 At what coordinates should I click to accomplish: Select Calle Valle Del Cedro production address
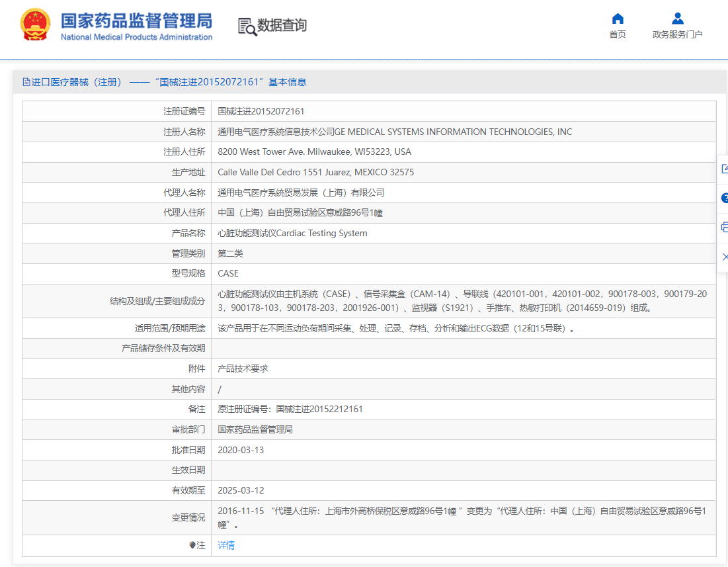tap(315, 172)
